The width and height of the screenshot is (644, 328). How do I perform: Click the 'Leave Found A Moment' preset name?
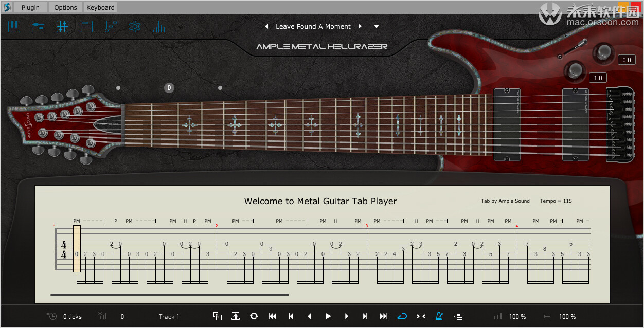[313, 26]
